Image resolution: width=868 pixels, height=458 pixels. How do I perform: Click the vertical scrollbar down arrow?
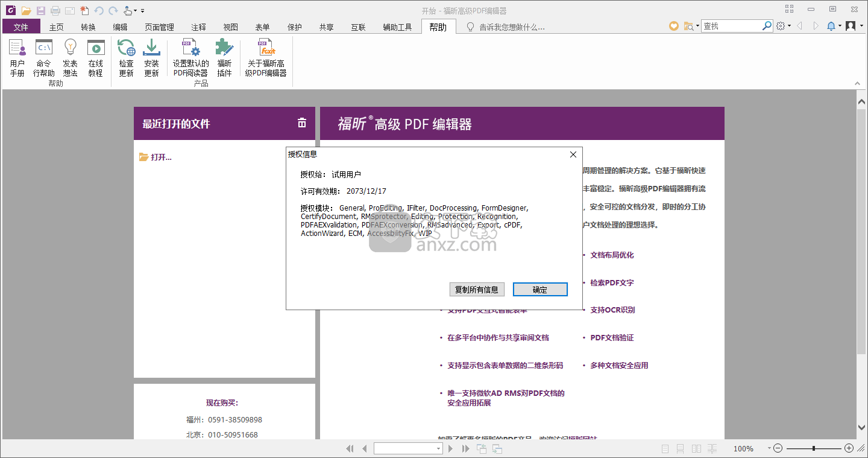[x=862, y=428]
